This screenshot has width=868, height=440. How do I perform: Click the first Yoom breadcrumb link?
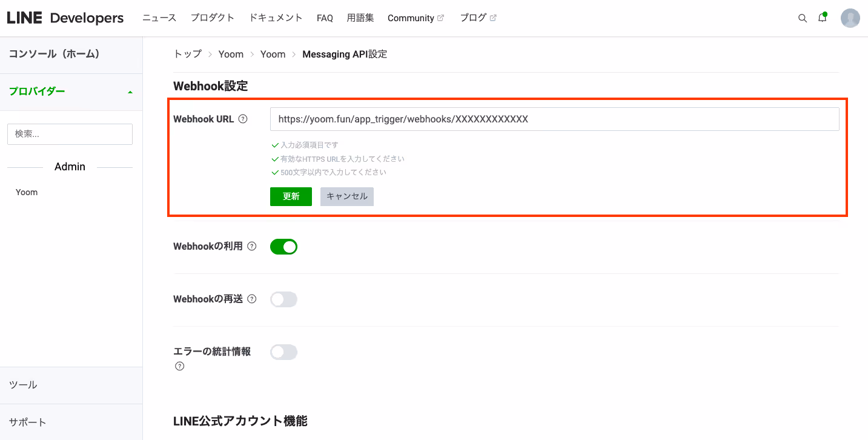231,54
